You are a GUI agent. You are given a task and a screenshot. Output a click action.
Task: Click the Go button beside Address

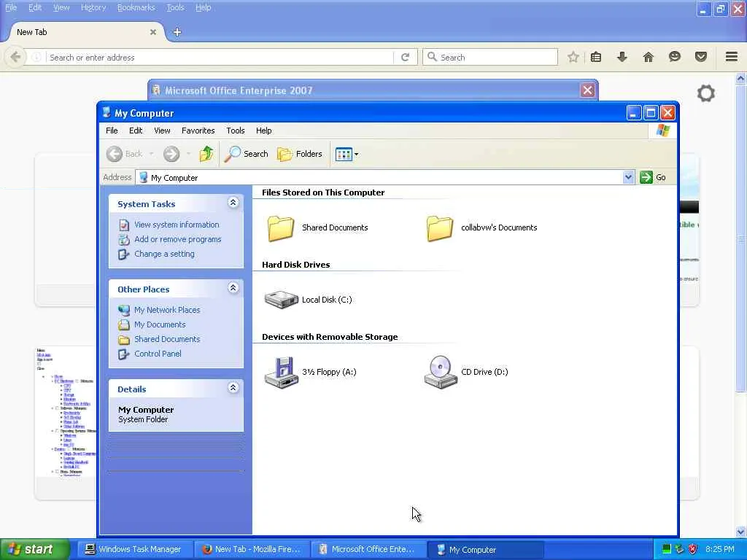click(x=653, y=177)
